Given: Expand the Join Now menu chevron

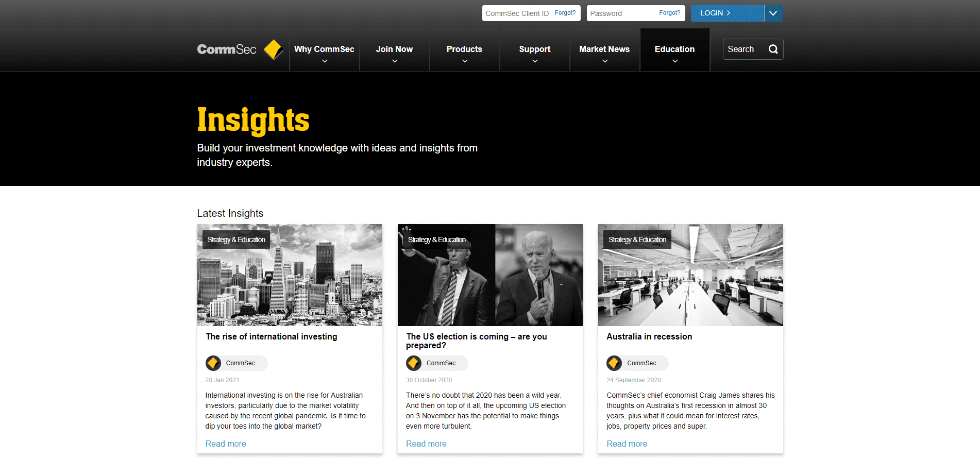Looking at the screenshot, I should coord(395,61).
